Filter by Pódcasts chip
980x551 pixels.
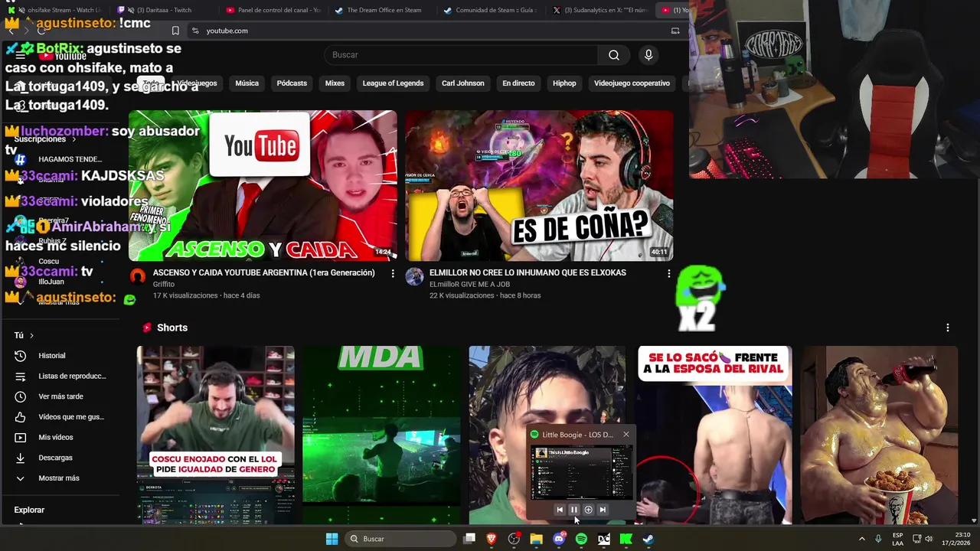[292, 83]
